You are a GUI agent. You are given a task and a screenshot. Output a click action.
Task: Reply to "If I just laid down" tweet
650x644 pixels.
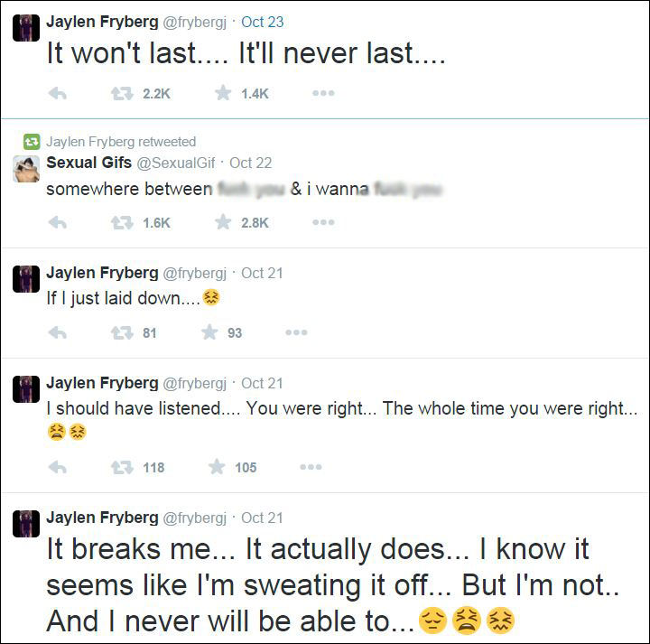(57, 332)
